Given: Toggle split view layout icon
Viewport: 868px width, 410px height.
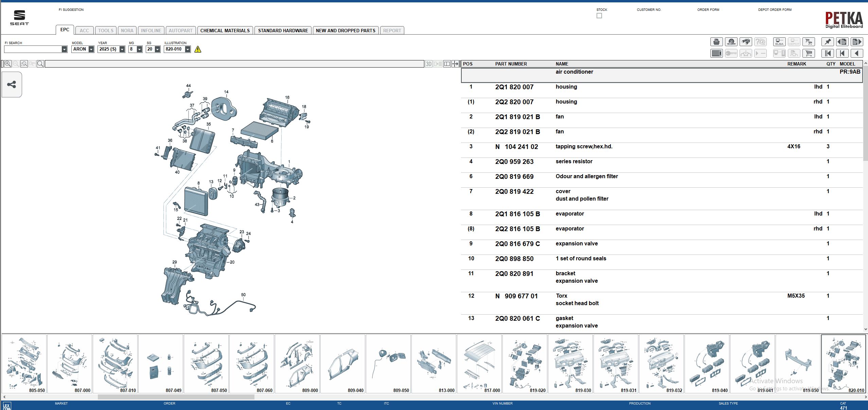Looking at the screenshot, I should pos(447,64).
